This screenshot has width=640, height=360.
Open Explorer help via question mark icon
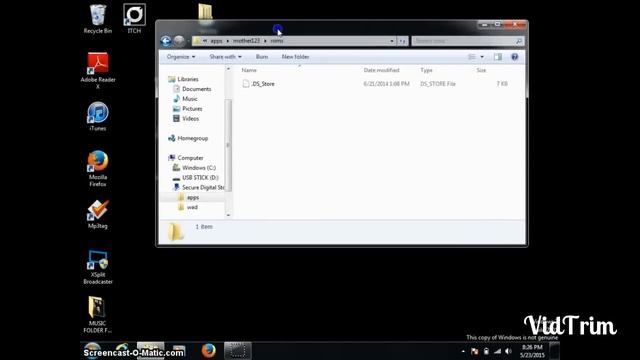[514, 57]
